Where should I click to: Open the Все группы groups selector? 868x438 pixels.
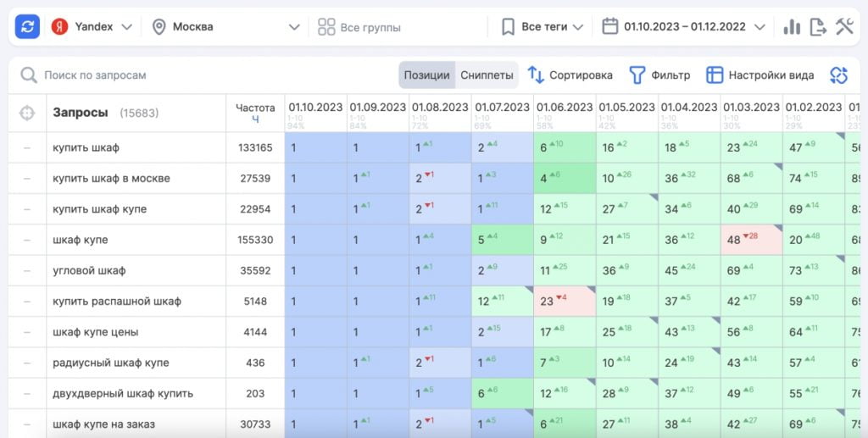pos(359,27)
